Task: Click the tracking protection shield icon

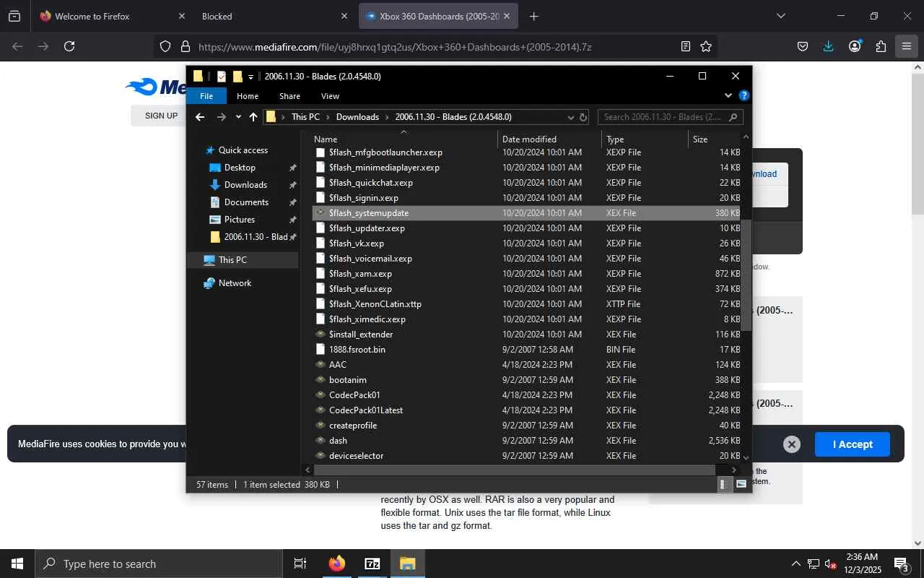Action: (x=165, y=46)
